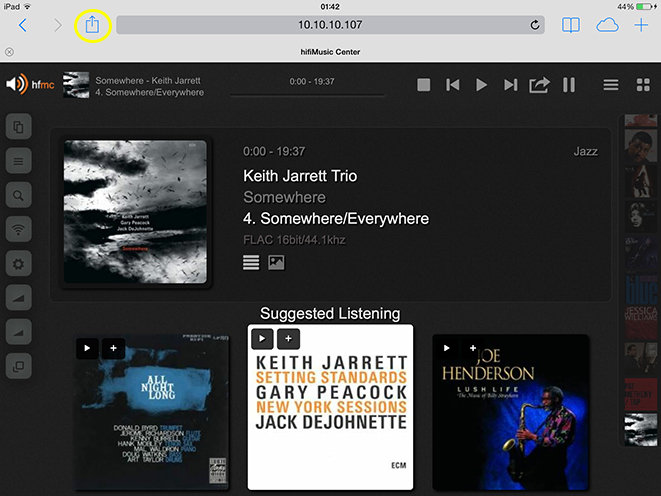The width and height of the screenshot is (661, 496).
Task: Add Setting Standards to the queue
Action: [288, 339]
